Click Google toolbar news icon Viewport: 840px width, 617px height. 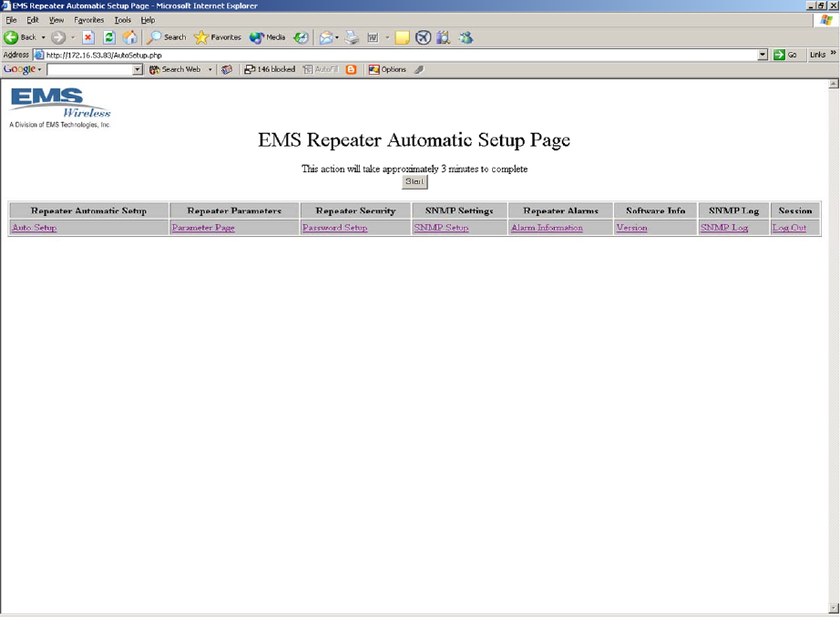227,69
